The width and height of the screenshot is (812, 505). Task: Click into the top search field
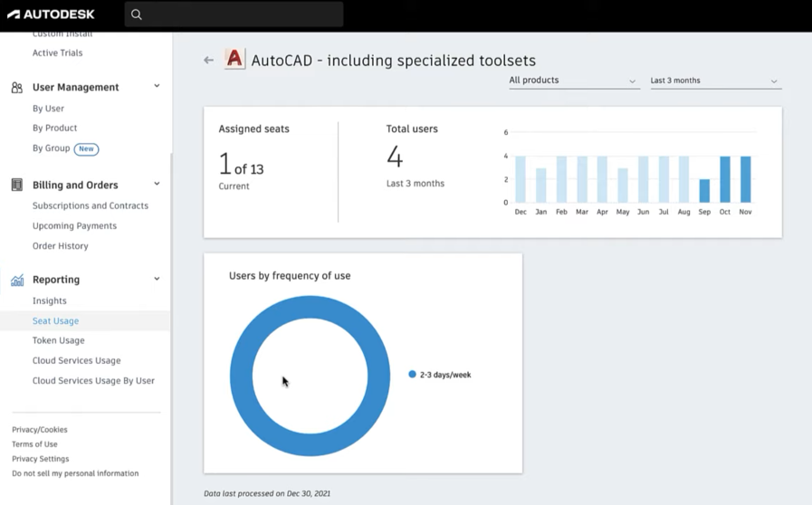coord(234,14)
